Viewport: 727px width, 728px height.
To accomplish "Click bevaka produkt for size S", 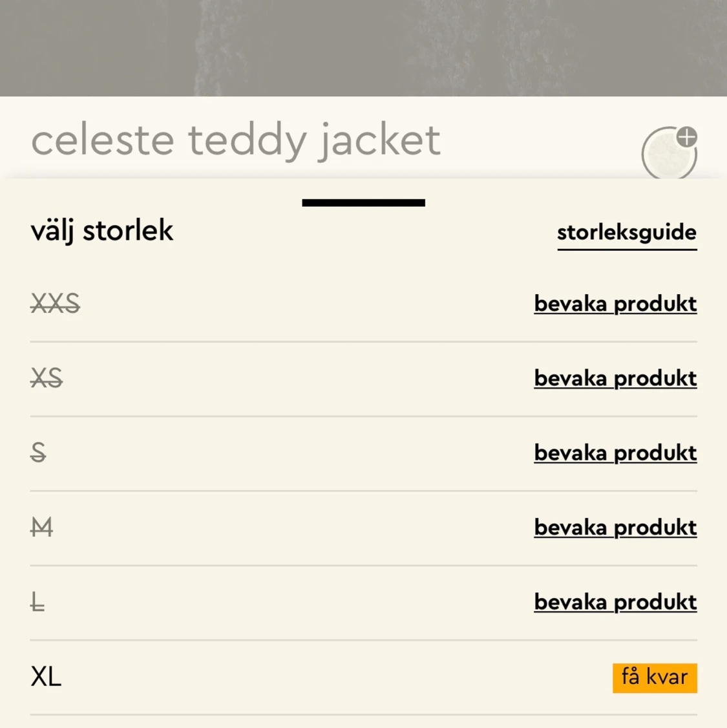I will point(615,453).
